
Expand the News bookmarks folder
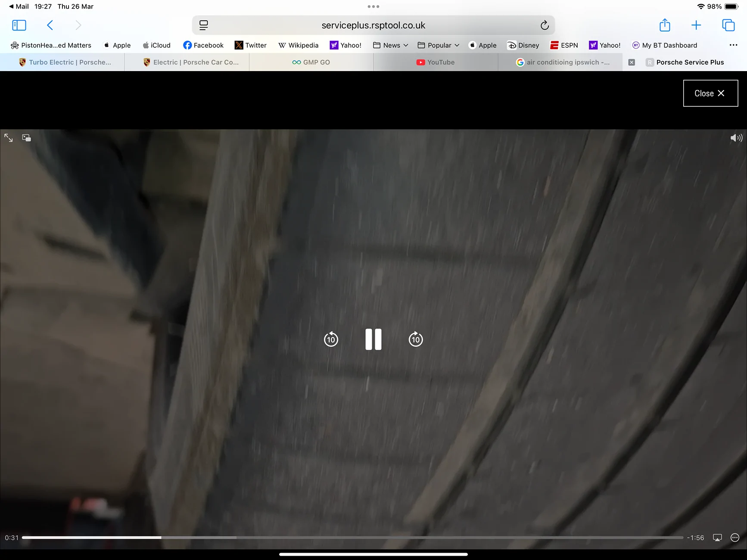coord(390,45)
